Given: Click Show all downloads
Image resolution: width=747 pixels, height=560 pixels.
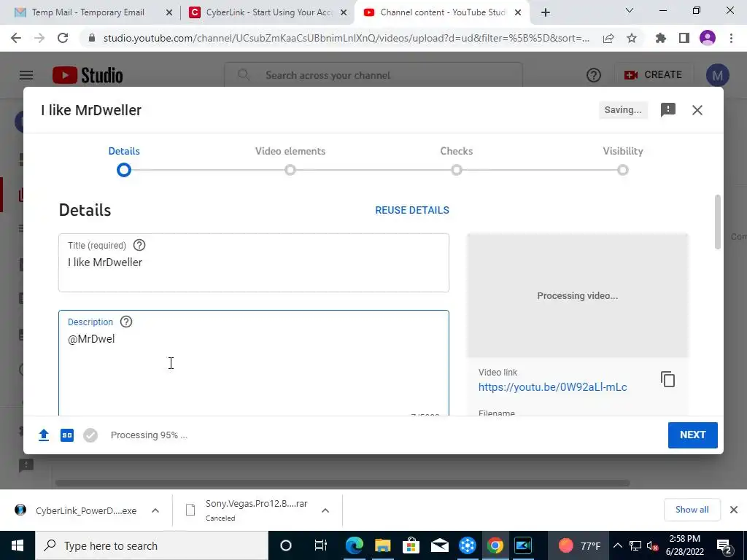Looking at the screenshot, I should point(692,510).
